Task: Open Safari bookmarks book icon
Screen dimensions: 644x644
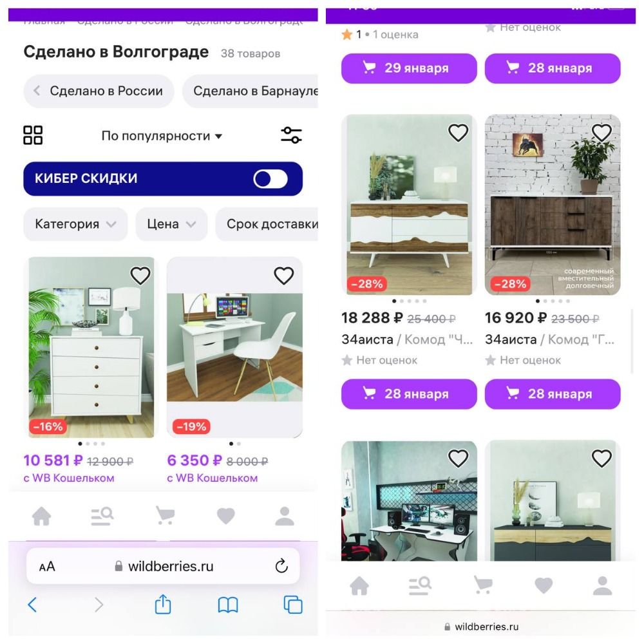Action: click(x=228, y=605)
